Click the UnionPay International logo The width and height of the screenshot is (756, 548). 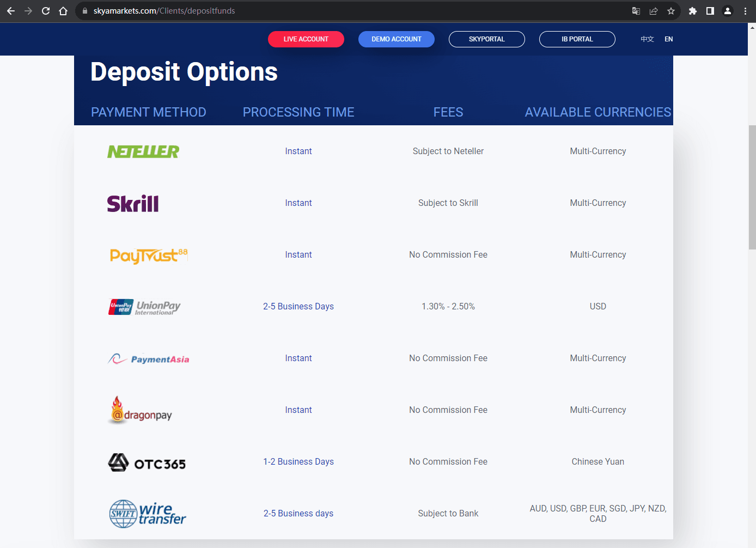coord(144,307)
